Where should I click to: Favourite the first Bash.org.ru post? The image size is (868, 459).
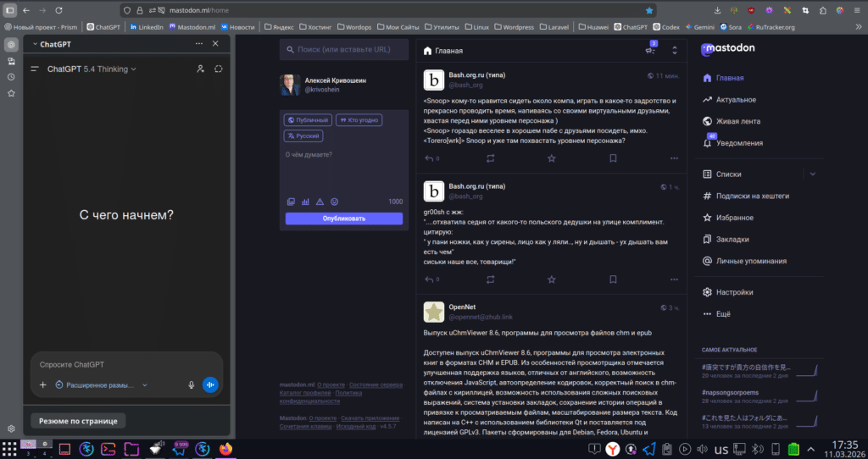pos(551,158)
